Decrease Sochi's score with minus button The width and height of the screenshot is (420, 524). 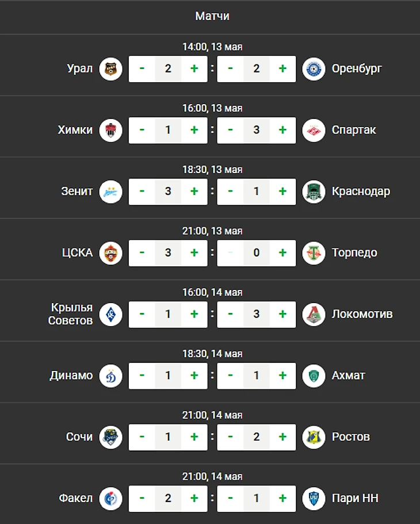(x=142, y=437)
